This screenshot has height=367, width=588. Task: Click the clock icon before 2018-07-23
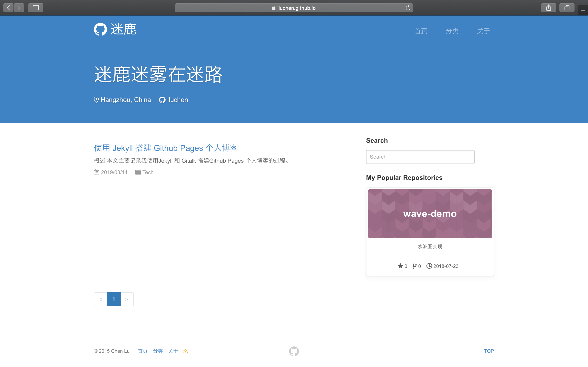coord(430,266)
